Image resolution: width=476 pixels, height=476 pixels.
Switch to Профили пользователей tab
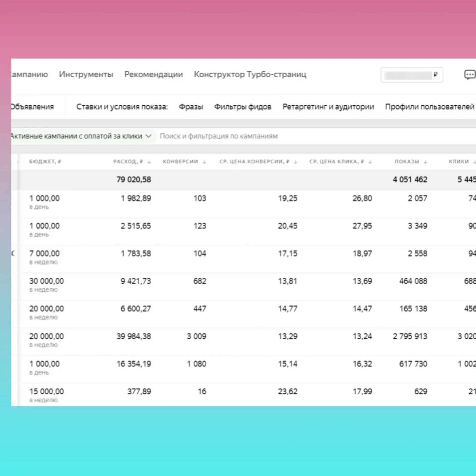click(430, 107)
